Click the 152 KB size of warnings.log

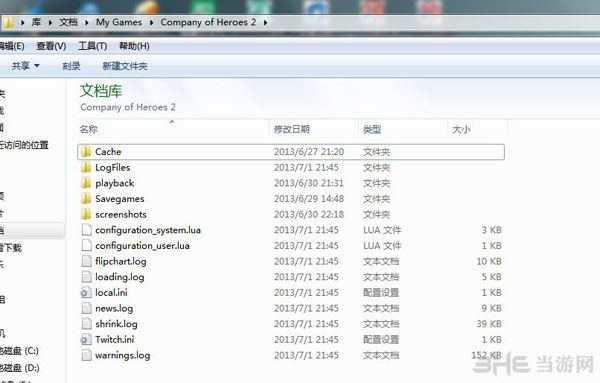point(486,355)
